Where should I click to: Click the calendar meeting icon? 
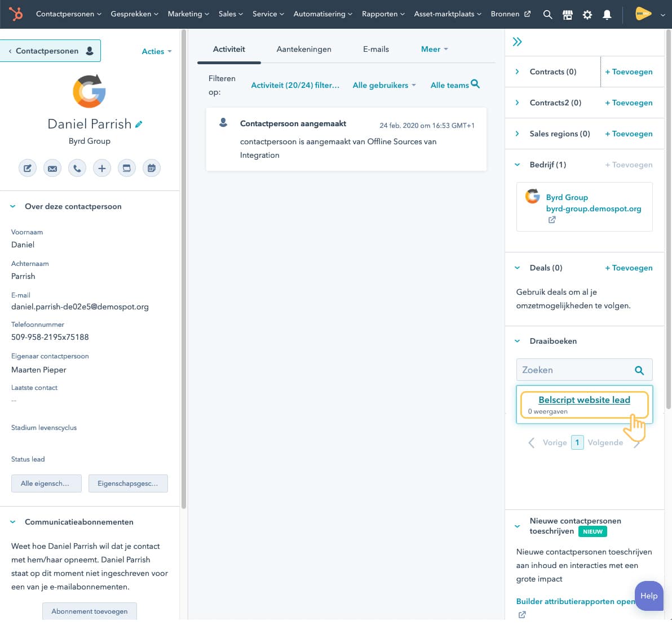click(152, 168)
